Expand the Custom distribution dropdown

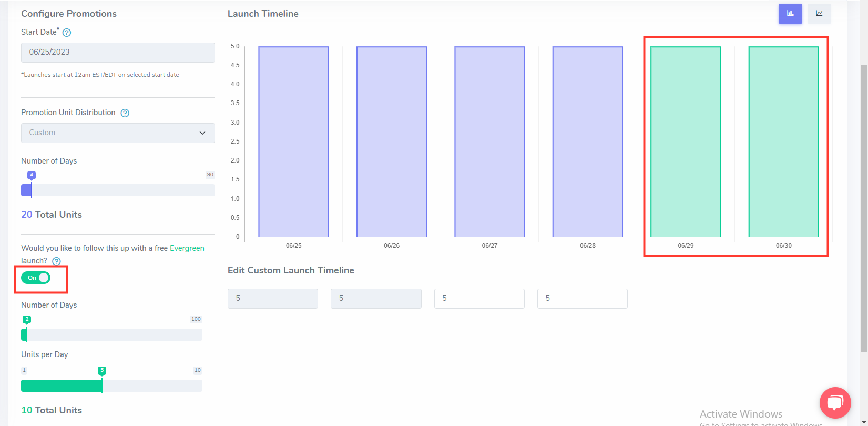tap(118, 133)
